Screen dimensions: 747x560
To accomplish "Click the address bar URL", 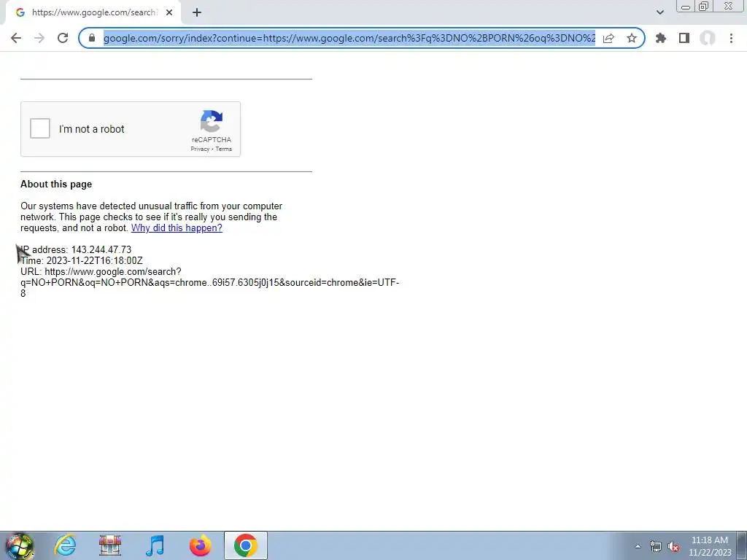I will (349, 38).
